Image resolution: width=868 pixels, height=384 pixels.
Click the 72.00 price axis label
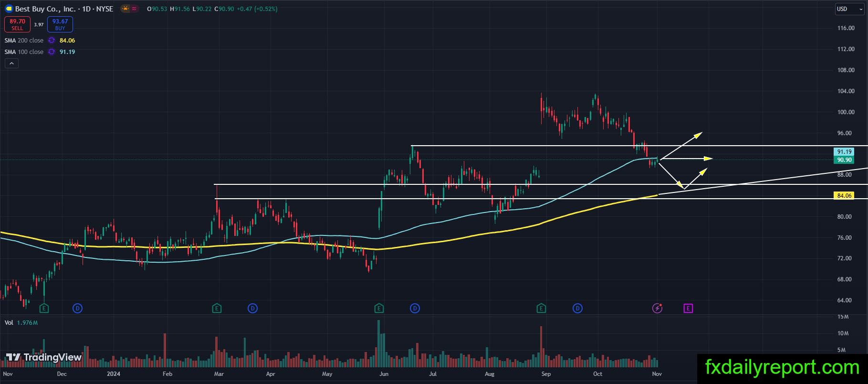[844, 258]
